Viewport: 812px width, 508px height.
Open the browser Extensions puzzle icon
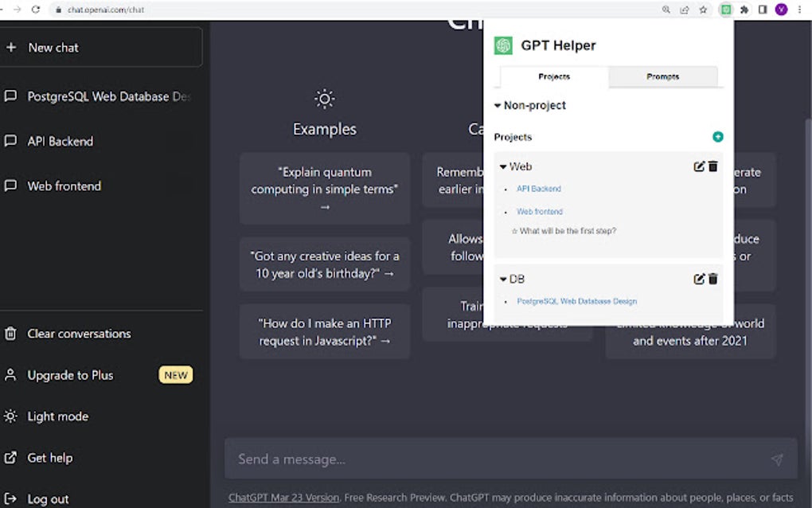pos(743,10)
